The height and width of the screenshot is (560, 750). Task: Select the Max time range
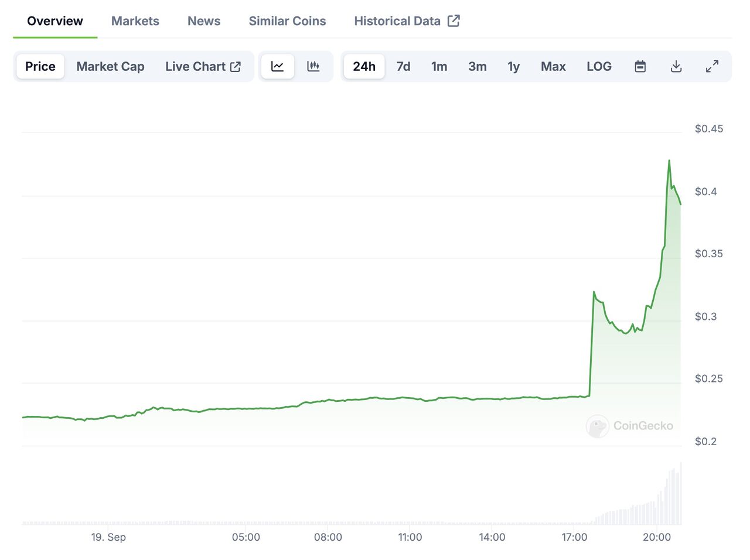553,66
